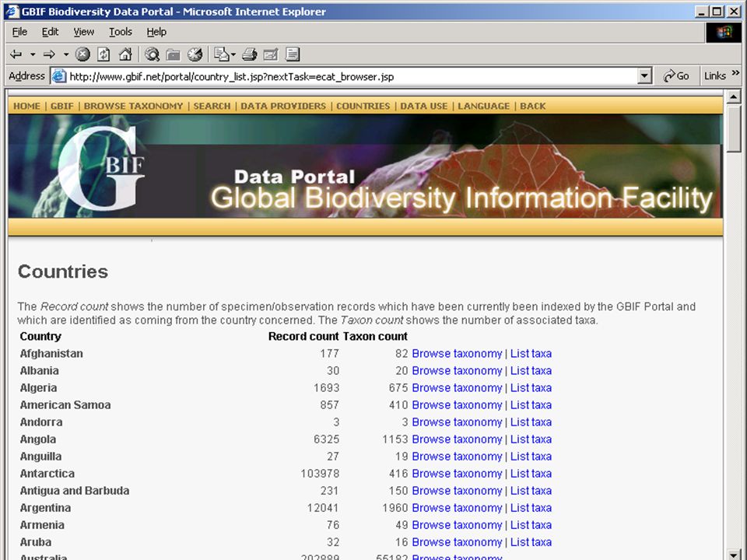Go to HOME in the portal navigation

[x=26, y=107]
